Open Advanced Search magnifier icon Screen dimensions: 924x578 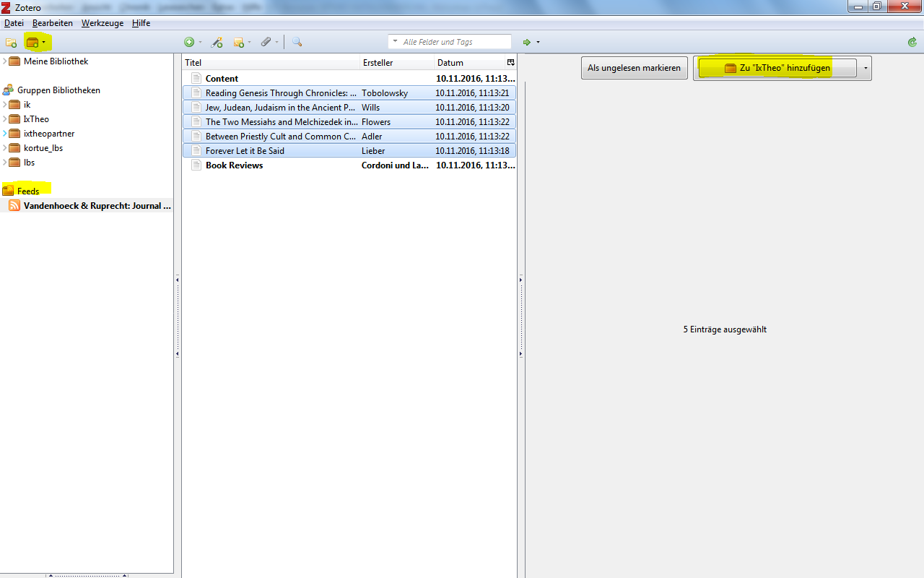tap(297, 43)
